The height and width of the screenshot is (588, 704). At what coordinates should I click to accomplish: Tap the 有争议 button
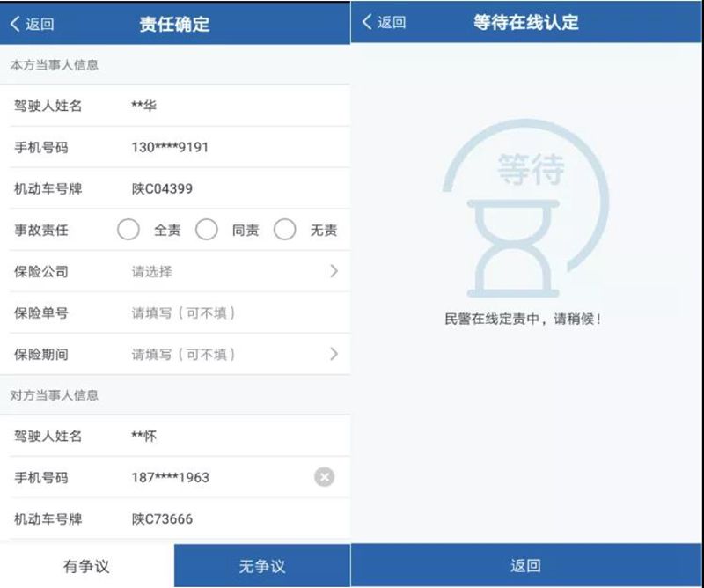[x=86, y=566]
